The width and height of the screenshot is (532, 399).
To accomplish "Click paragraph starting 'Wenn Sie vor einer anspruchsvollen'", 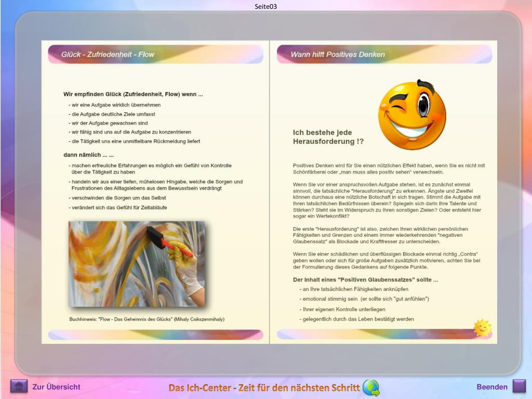I will (x=387, y=200).
